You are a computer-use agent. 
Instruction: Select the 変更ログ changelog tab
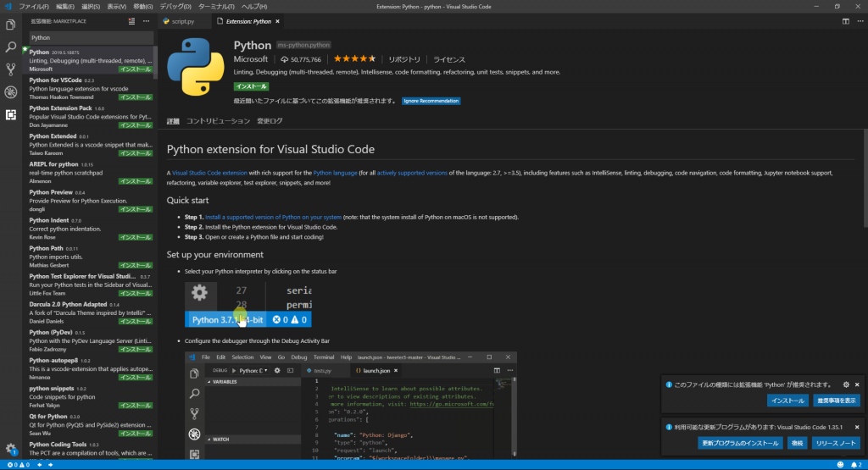(x=270, y=121)
